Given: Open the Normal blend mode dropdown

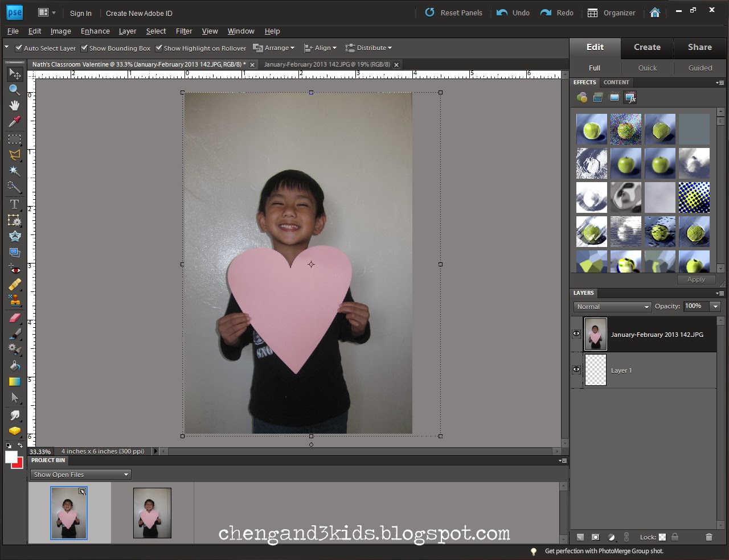Looking at the screenshot, I should pyautogui.click(x=612, y=307).
